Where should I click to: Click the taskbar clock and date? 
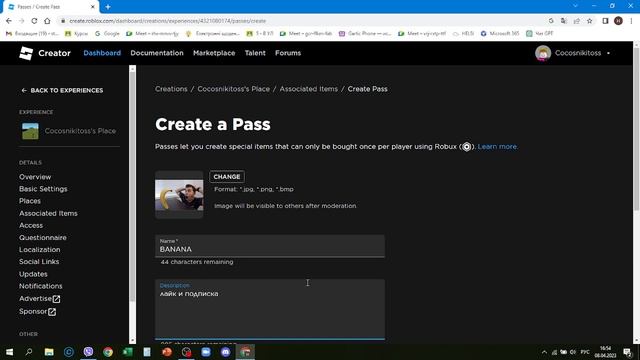click(606, 352)
